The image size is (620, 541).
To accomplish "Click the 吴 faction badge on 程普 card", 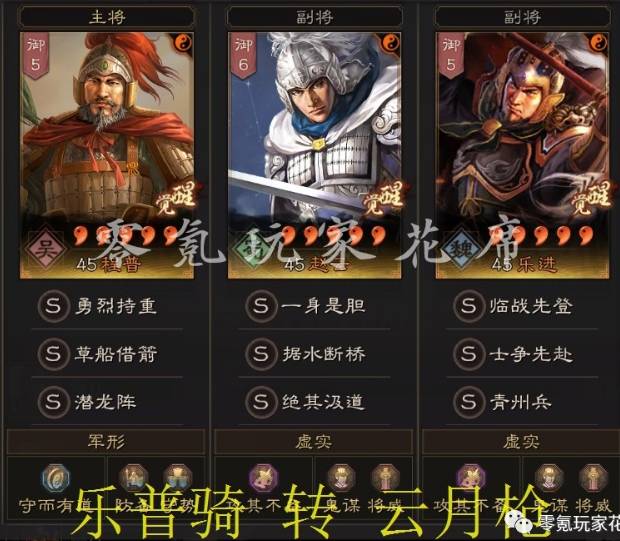I will 45,250.
